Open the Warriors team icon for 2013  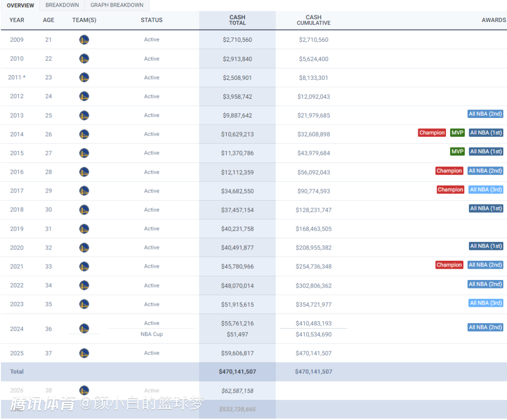84,116
